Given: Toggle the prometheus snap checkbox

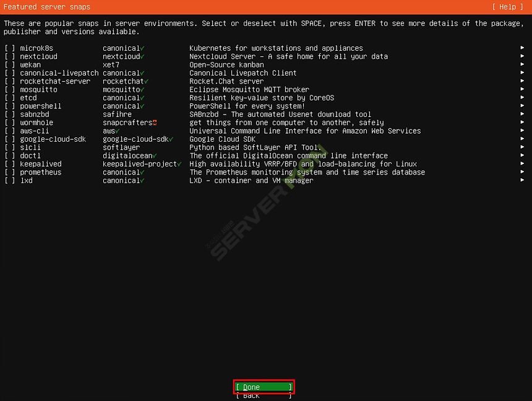Looking at the screenshot, I should click(x=10, y=172).
